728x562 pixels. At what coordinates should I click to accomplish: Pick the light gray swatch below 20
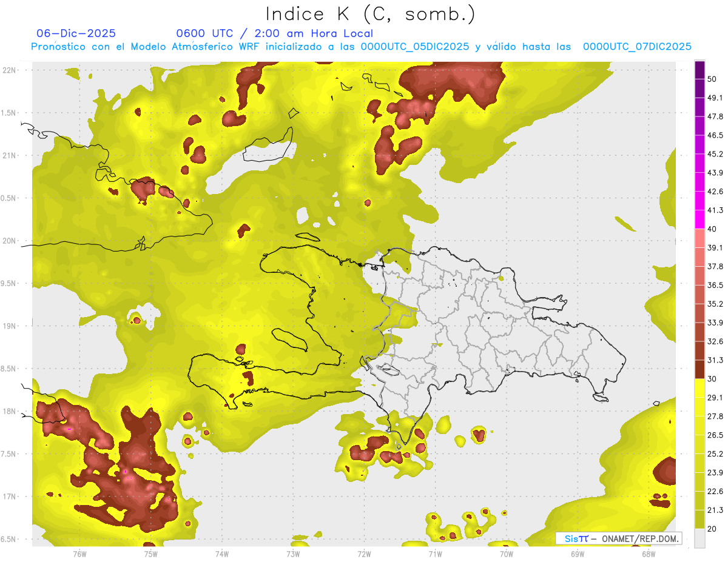(700, 538)
